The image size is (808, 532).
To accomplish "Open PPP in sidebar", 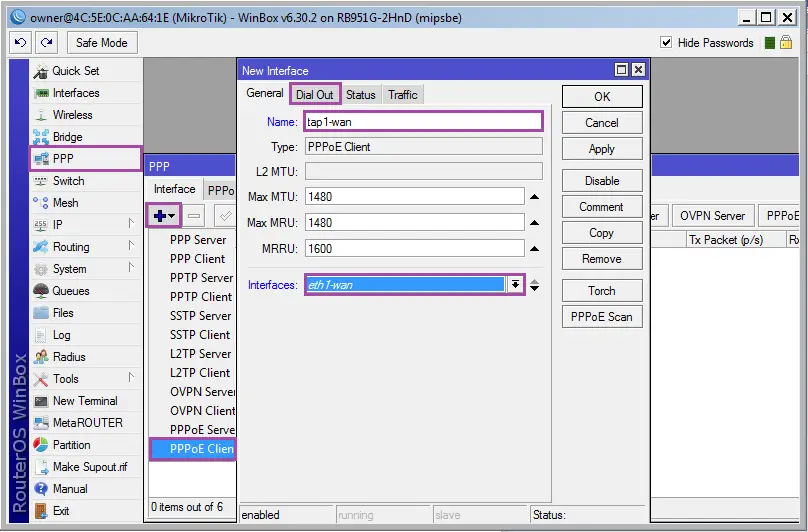I will 85,159.
